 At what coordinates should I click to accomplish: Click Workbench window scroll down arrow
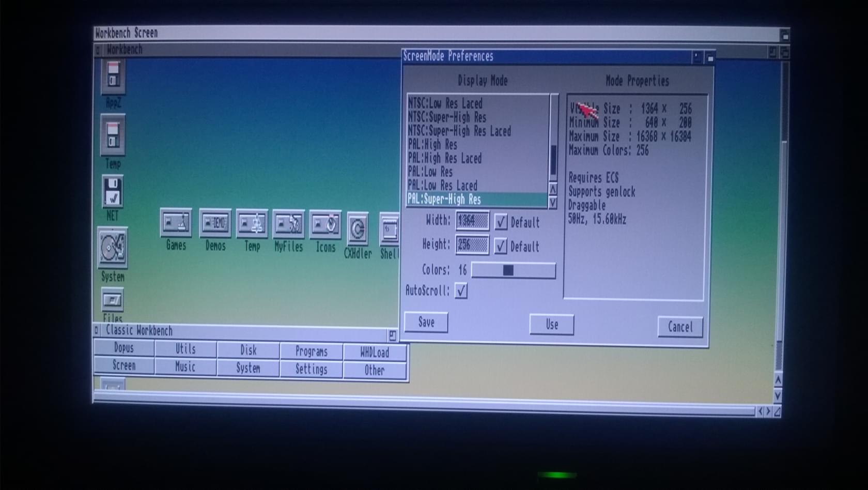point(778,396)
